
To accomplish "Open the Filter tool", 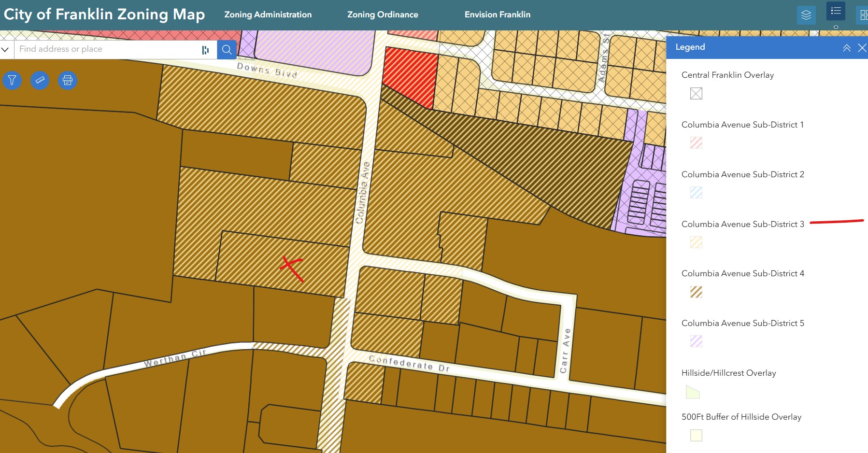I will tap(12, 80).
